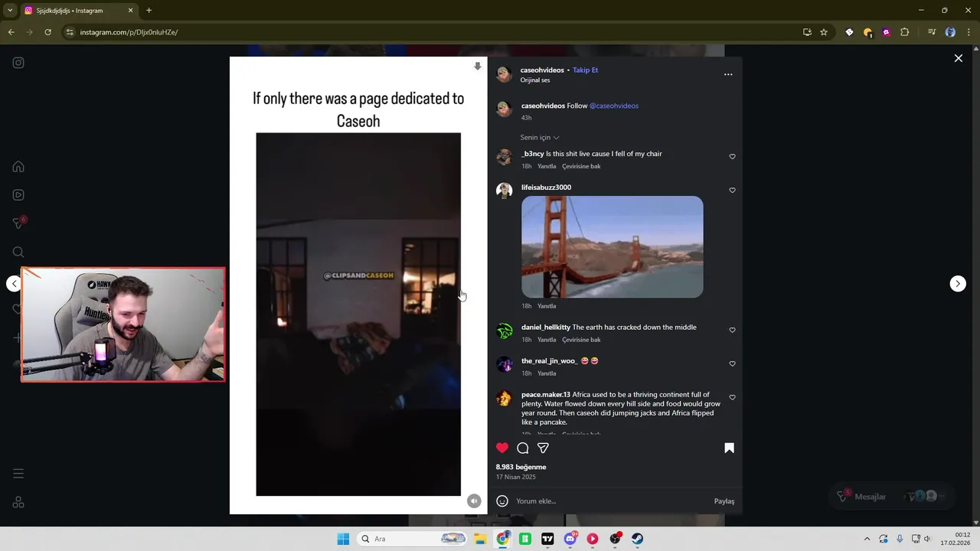View who liked via '8.983 beğenme'
The image size is (980, 551).
(521, 467)
